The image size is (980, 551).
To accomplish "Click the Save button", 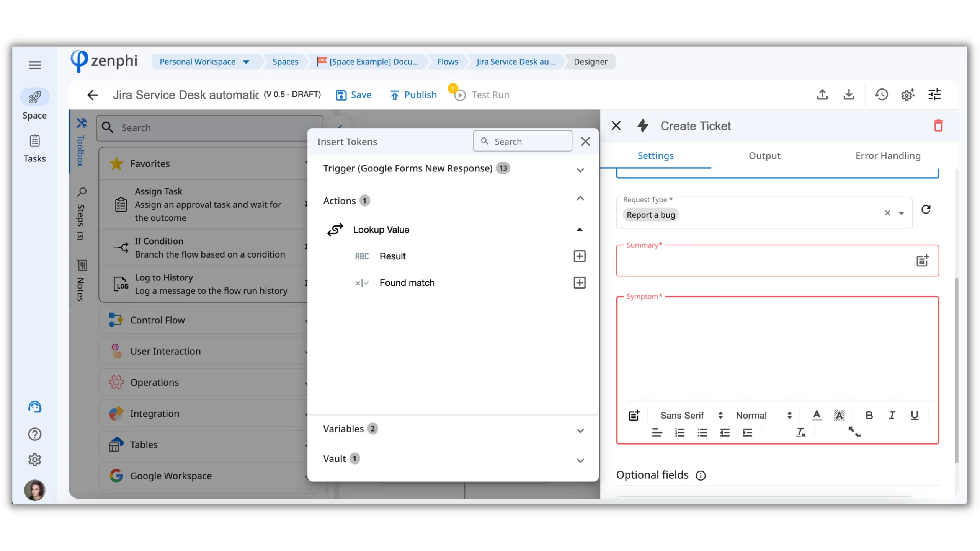I will coord(354,95).
